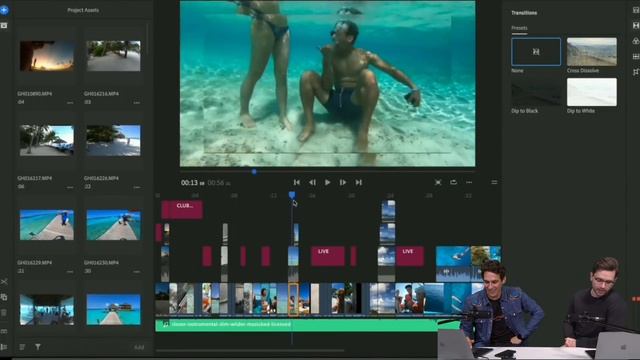Select the GH016229.MP4 dock thumbnail

pyautogui.click(x=47, y=225)
